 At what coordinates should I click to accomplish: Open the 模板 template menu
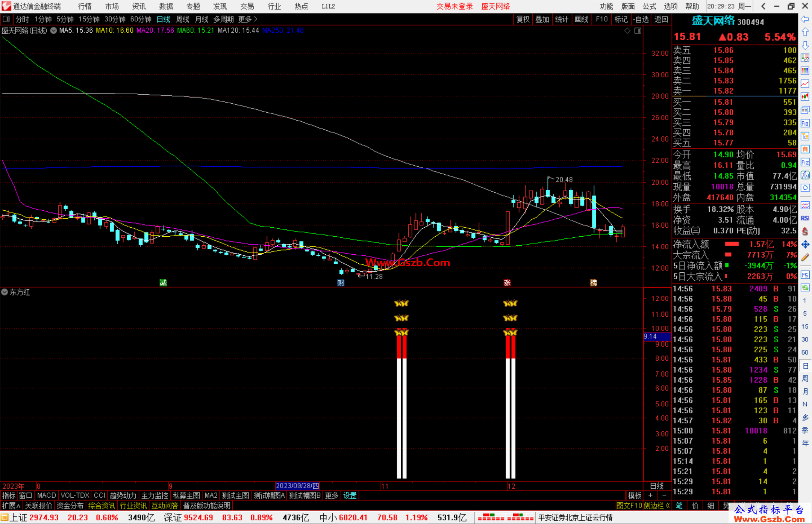tap(635, 495)
